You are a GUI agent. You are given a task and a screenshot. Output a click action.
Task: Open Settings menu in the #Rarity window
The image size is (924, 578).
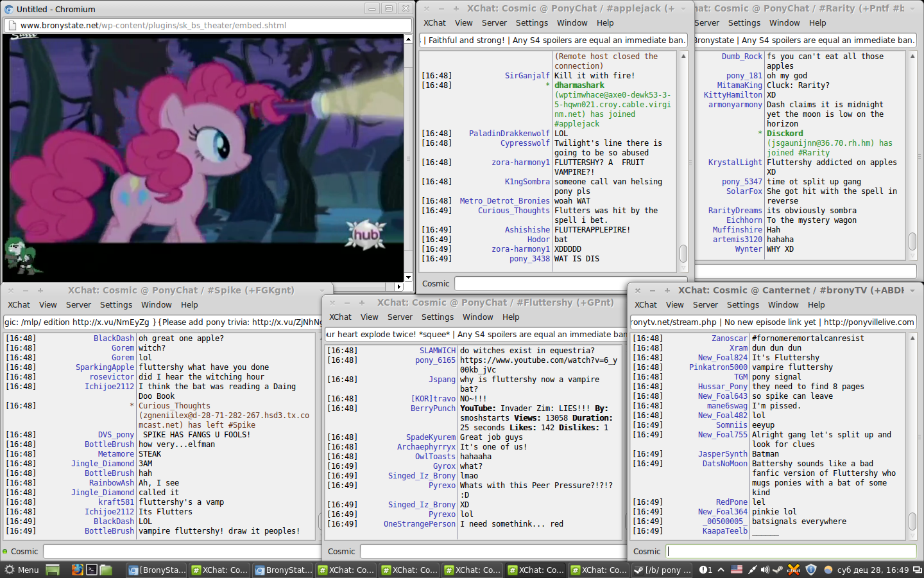tap(744, 23)
